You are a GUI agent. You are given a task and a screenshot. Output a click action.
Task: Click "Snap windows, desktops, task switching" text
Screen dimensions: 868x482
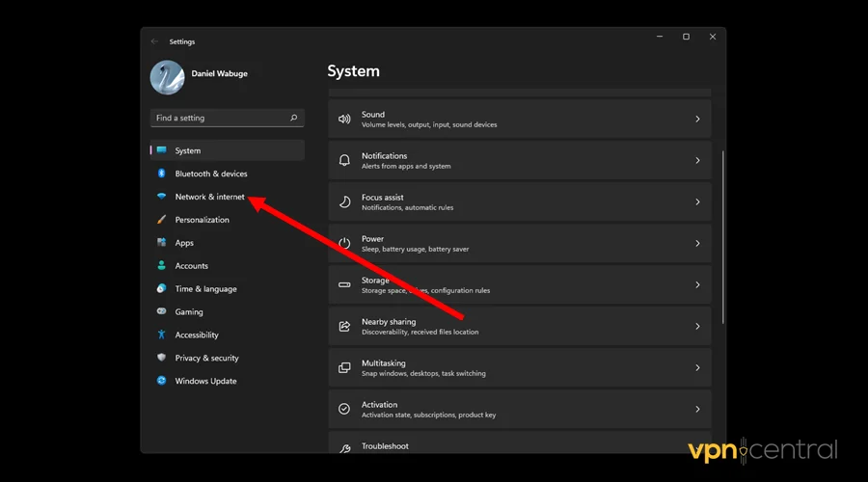(423, 373)
